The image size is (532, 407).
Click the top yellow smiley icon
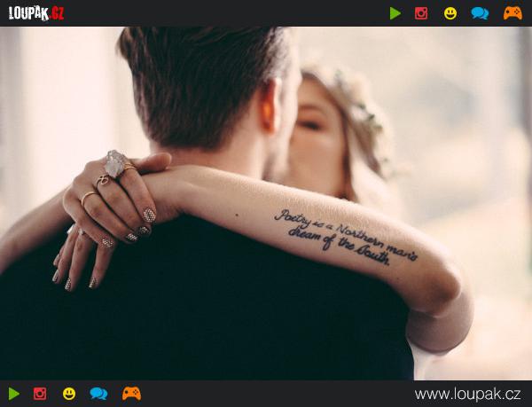pyautogui.click(x=450, y=13)
